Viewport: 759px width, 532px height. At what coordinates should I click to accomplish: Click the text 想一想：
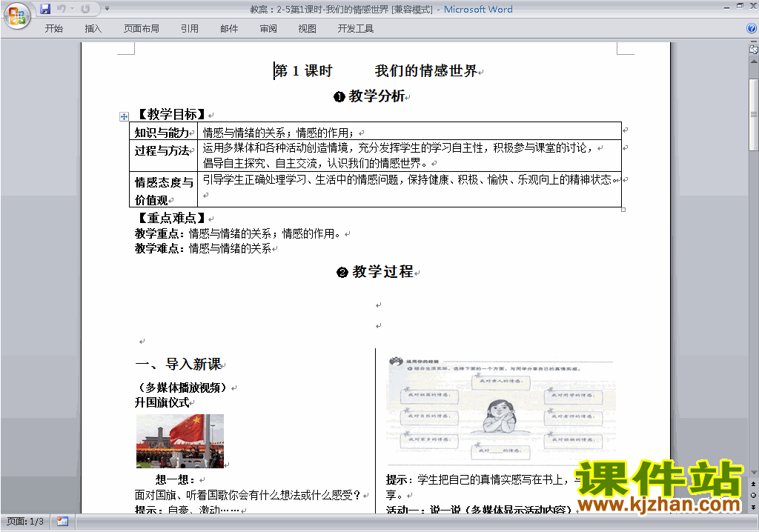[x=175, y=479]
